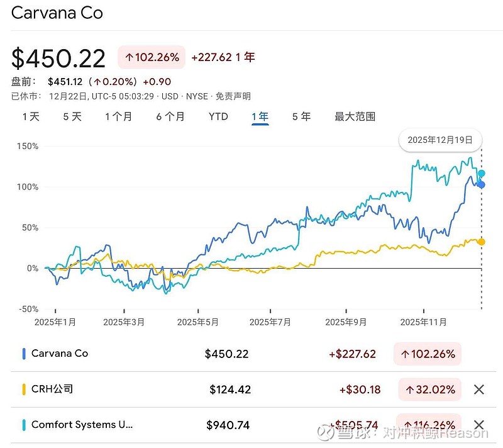503x448 pixels.
Task: Click the 2025年12月19日 date tooltip
Action: tap(440, 140)
